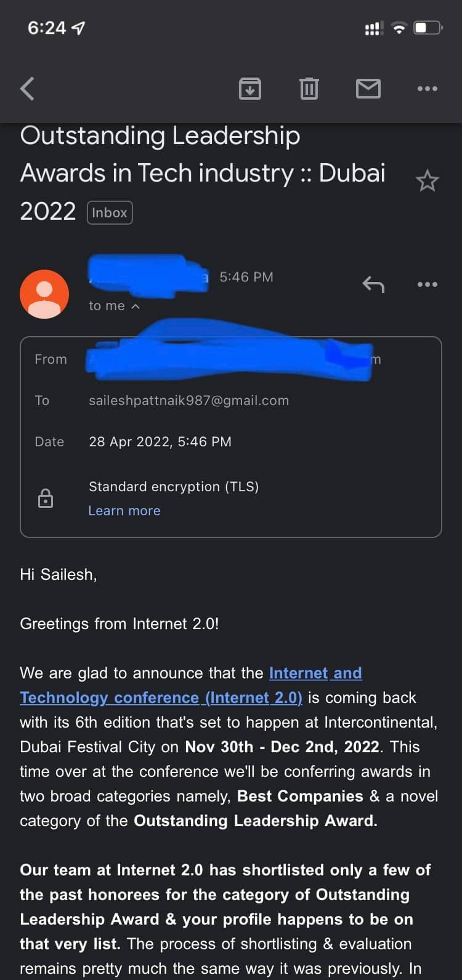This screenshot has width=462, height=980.
Task: Mark email as unread
Action: click(368, 89)
